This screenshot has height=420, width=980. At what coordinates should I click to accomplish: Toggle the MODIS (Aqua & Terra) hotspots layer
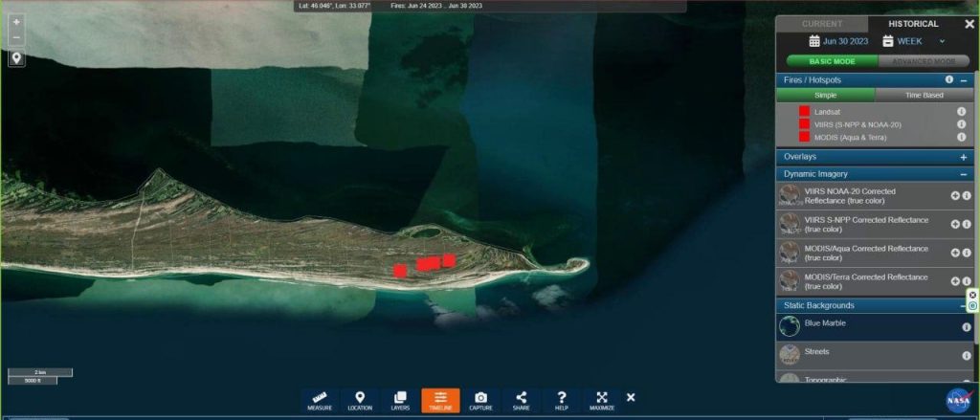point(805,137)
